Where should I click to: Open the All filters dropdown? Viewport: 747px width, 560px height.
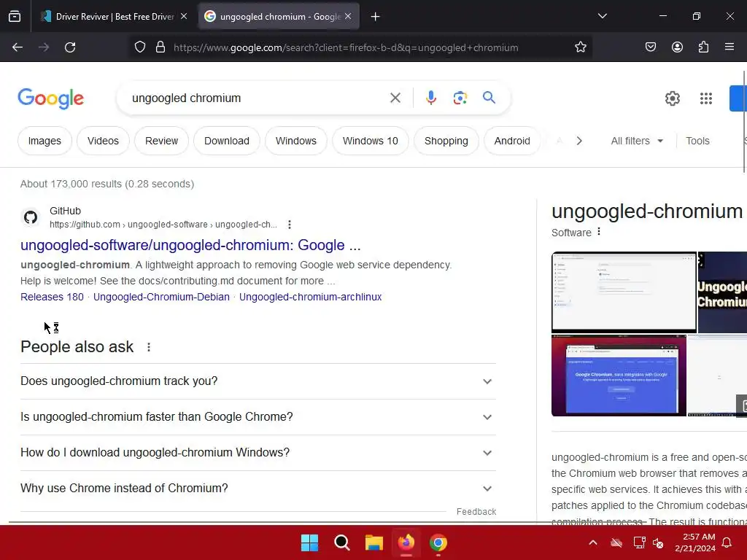(x=637, y=141)
